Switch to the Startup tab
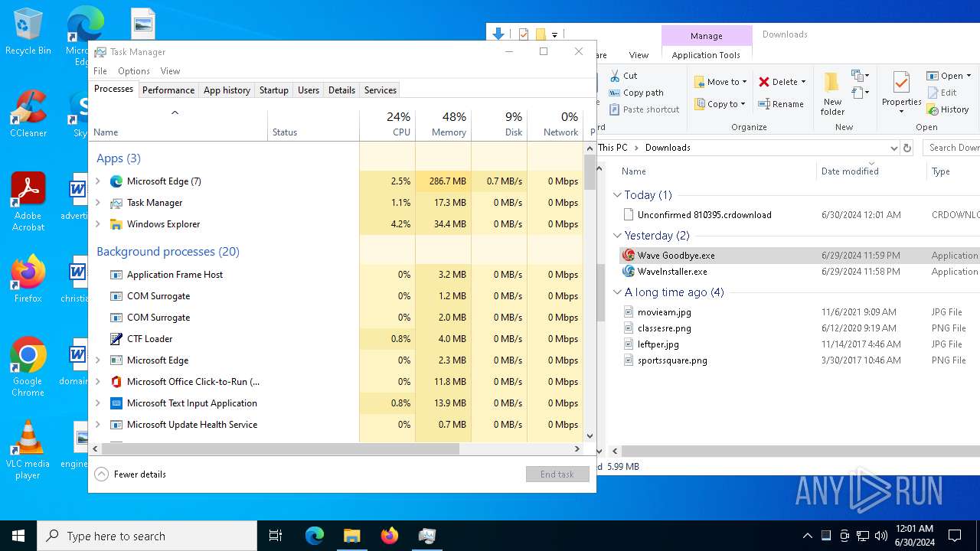Screen dimensions: 980x551 (x=273, y=90)
